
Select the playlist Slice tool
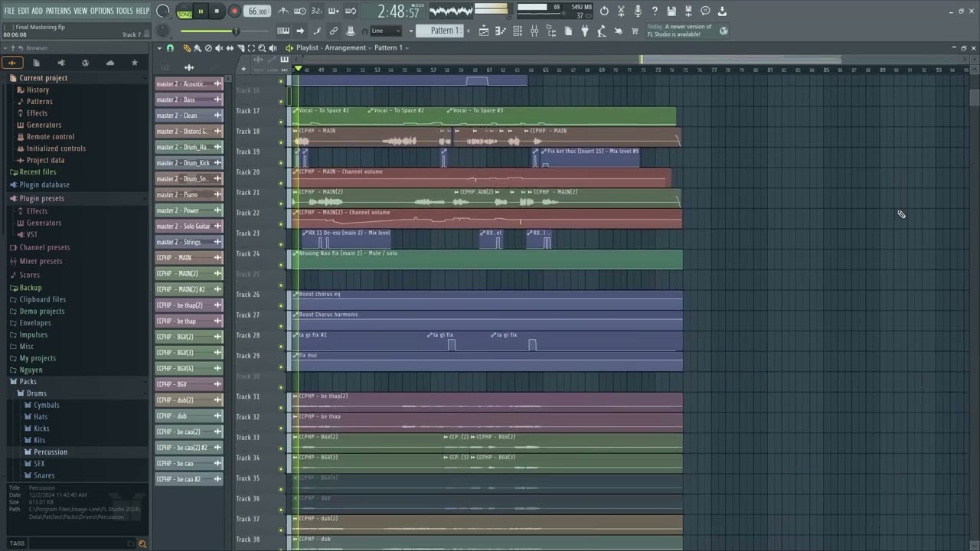tap(240, 47)
